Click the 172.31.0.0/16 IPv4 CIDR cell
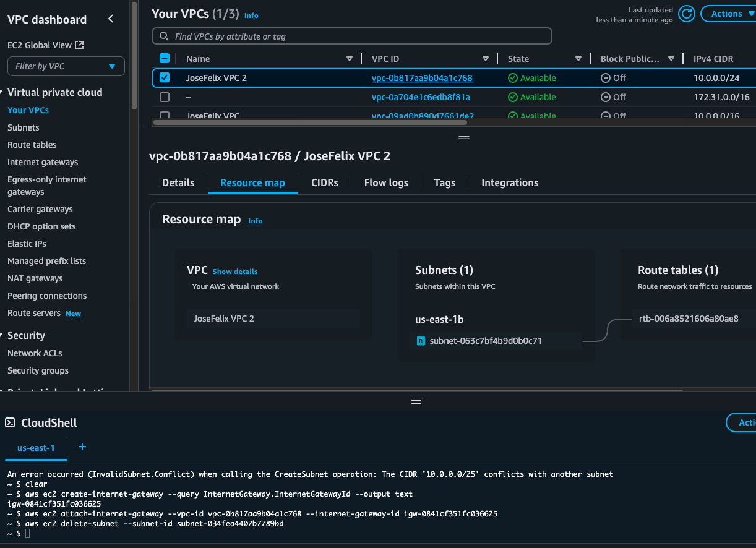Viewport: 756px width, 548px height. [x=721, y=97]
